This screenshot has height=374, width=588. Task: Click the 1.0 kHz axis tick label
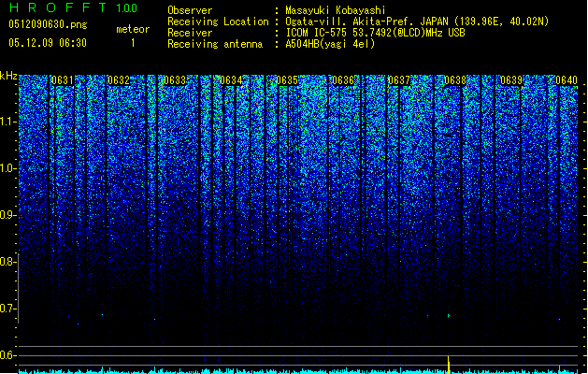coord(7,168)
